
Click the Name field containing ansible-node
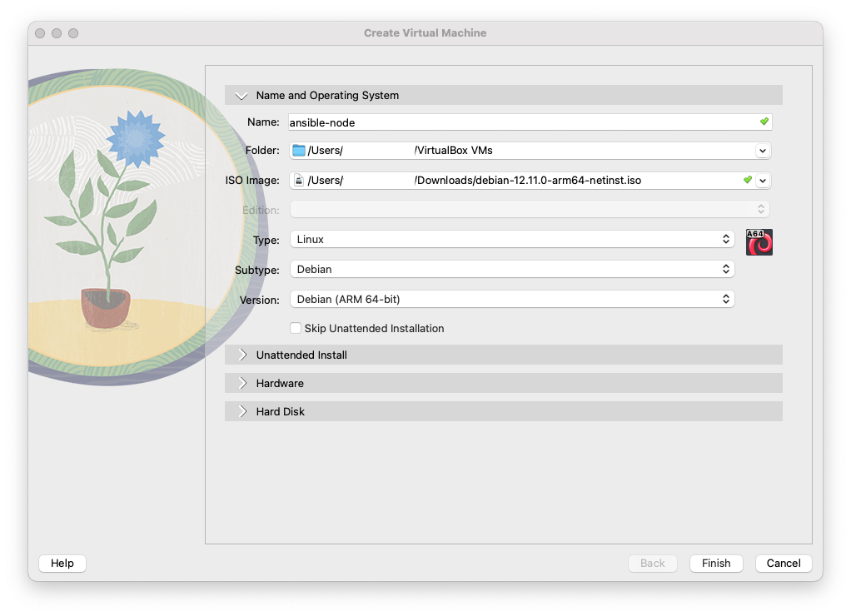pos(516,122)
